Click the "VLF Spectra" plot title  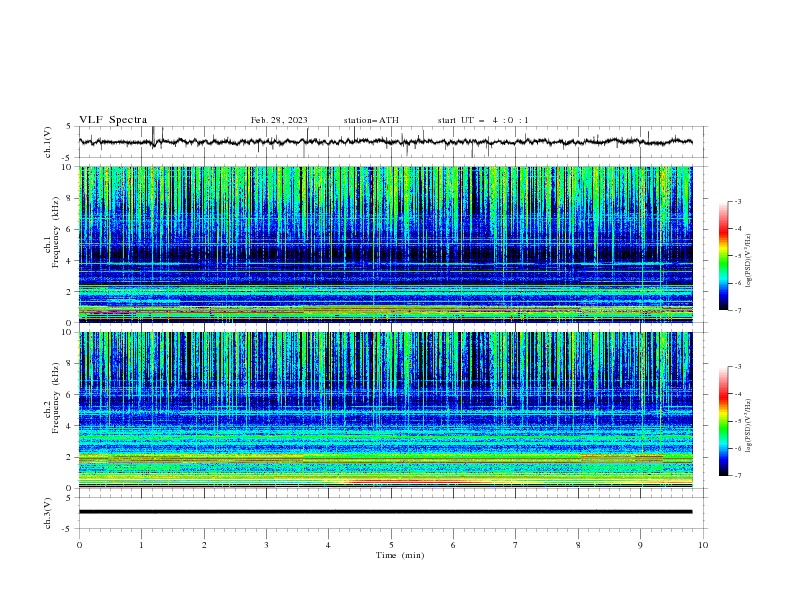(x=113, y=120)
